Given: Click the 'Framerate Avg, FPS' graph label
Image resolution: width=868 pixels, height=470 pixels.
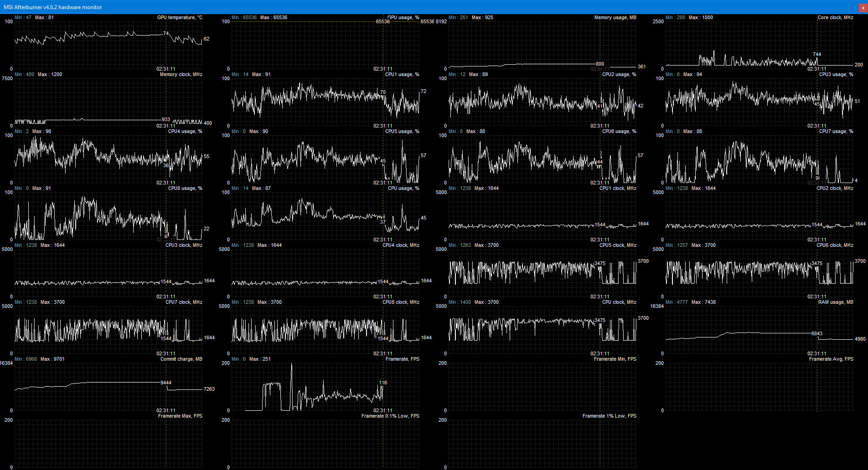Looking at the screenshot, I should pyautogui.click(x=831, y=359).
